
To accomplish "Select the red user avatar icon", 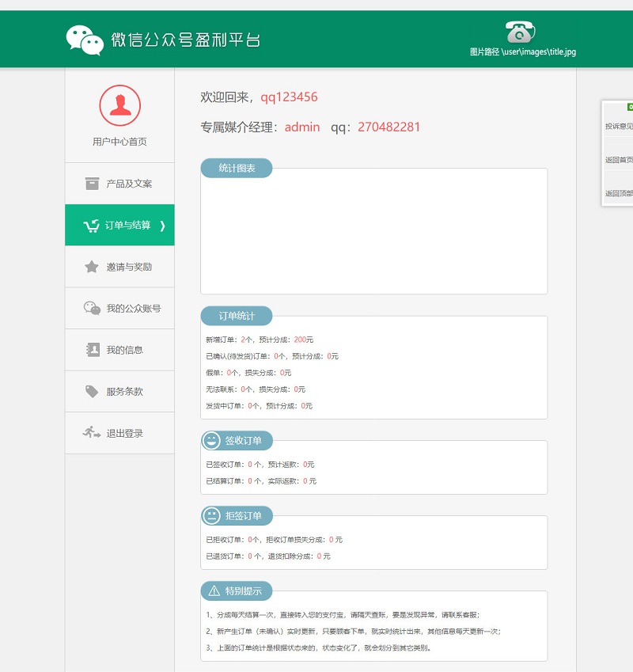I will pos(119,105).
